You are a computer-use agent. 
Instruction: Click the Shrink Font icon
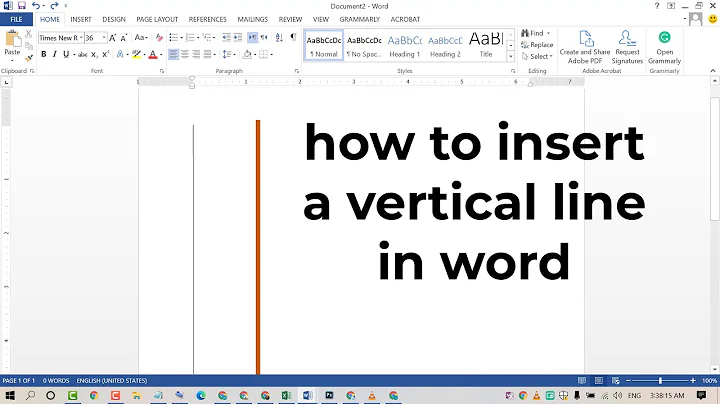[x=124, y=38]
